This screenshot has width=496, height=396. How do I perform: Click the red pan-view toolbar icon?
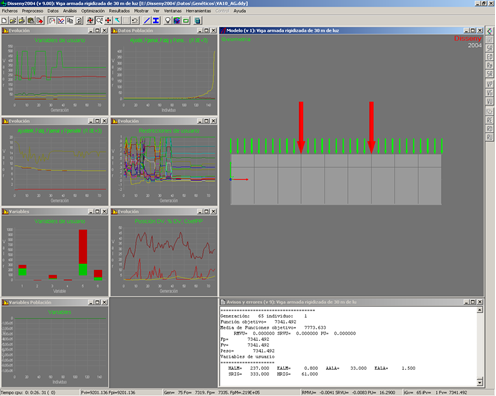[90, 21]
